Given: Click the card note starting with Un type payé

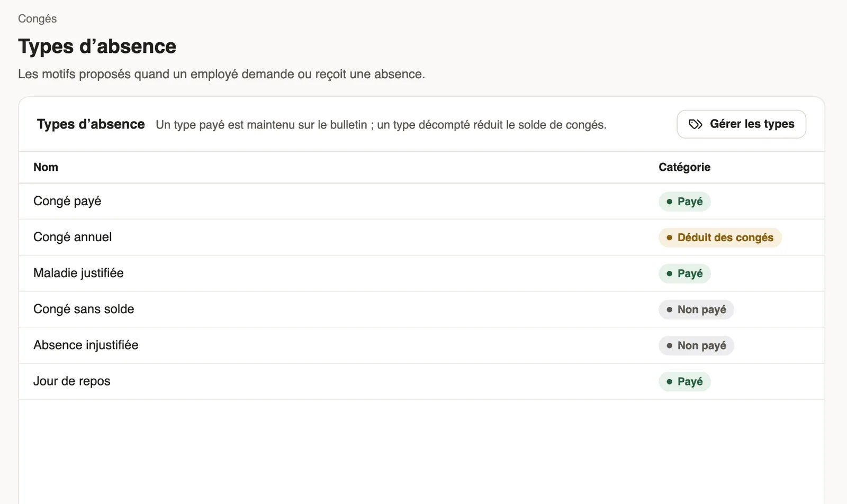Looking at the screenshot, I should click(x=381, y=125).
